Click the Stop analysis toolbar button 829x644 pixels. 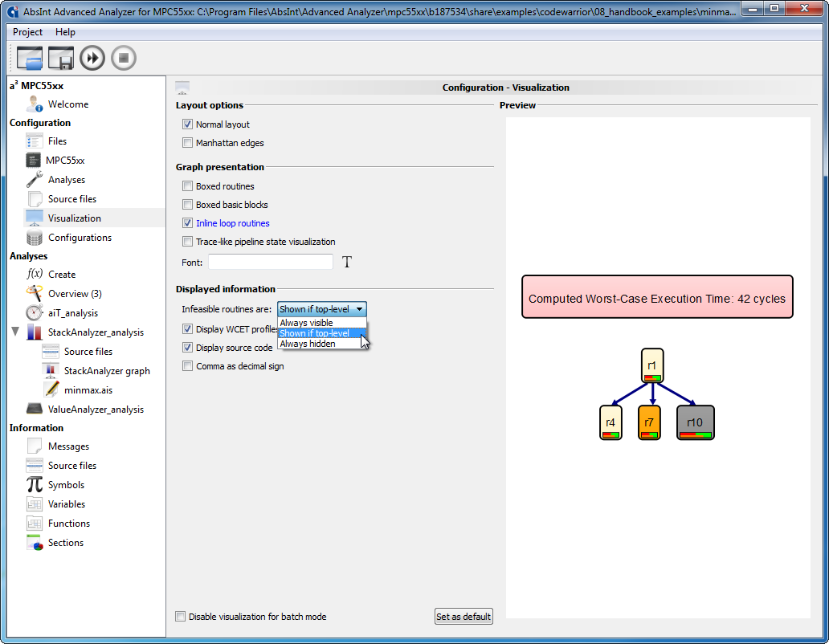tap(124, 58)
